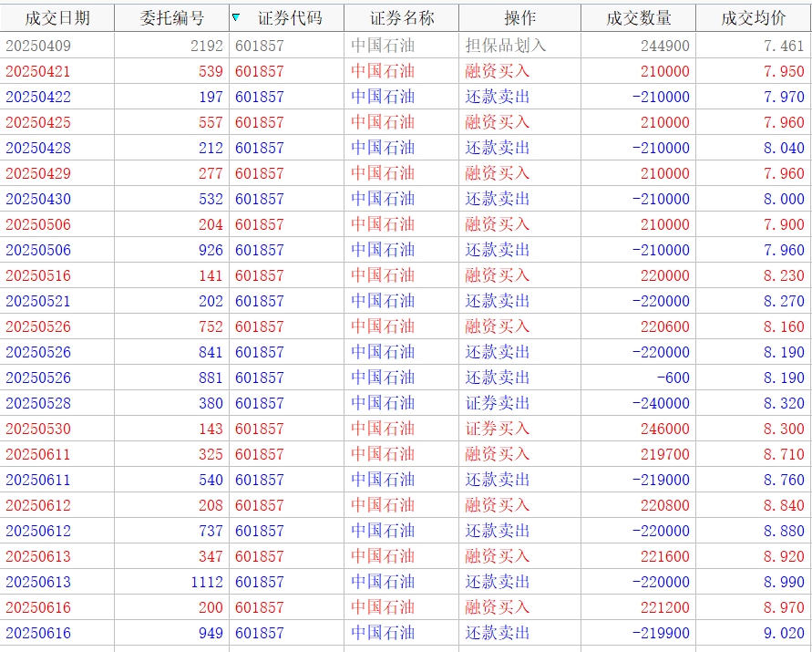Viewport: 812px width, 652px height.
Task: Click order number 926
Action: point(211,250)
